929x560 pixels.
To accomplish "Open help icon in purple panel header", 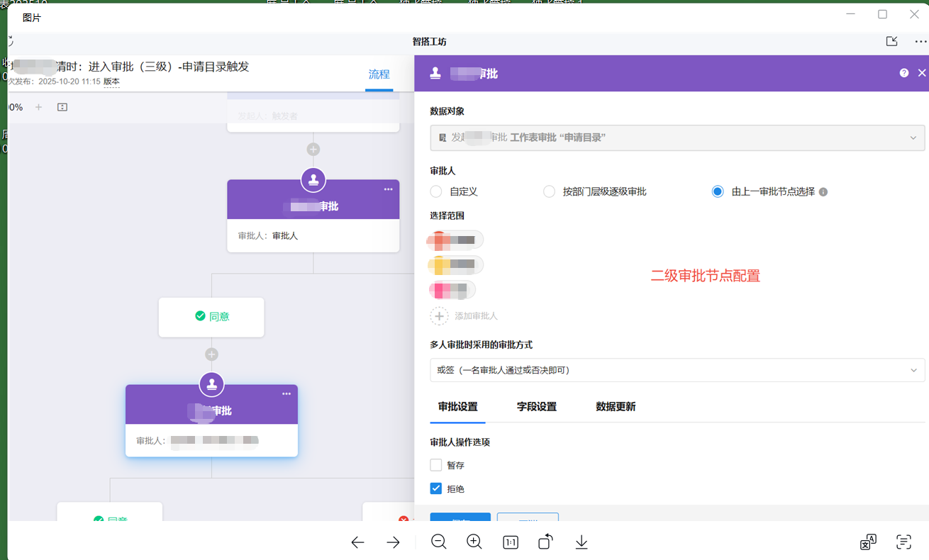I will 904,73.
